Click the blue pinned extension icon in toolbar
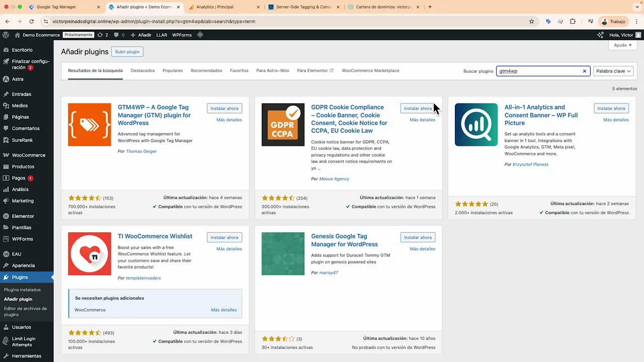644x362 pixels. tap(548, 22)
